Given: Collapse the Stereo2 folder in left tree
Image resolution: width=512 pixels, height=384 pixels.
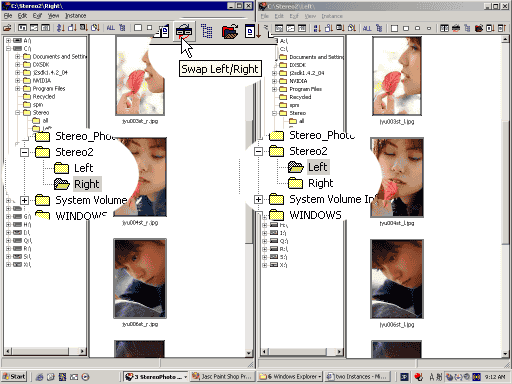Looking at the screenshot, I should tap(24, 152).
